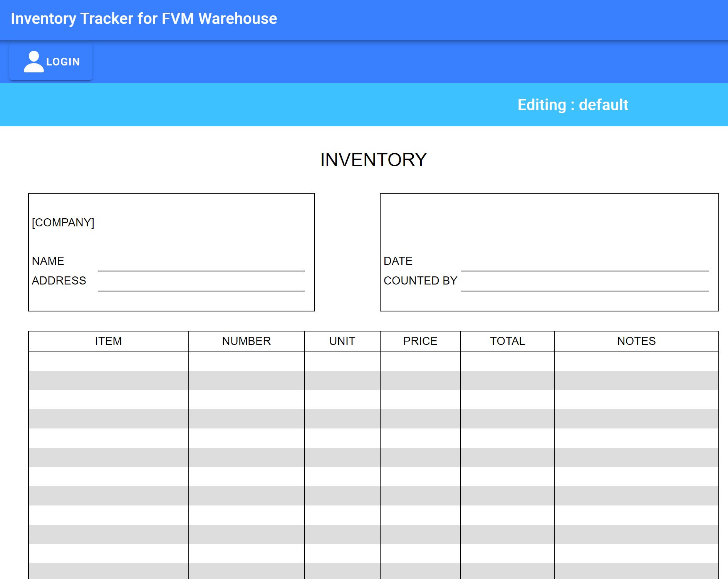Click the ADDRESS field line
This screenshot has height=579, width=728.
201,281
